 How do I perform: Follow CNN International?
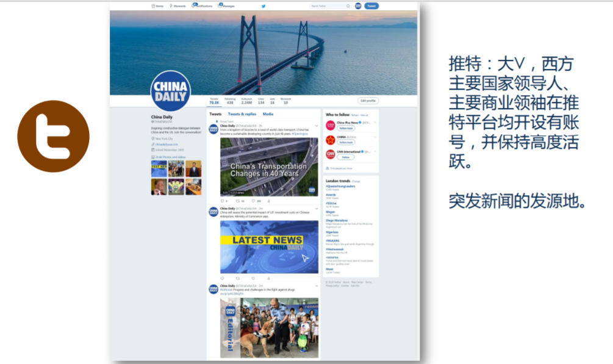tap(346, 157)
